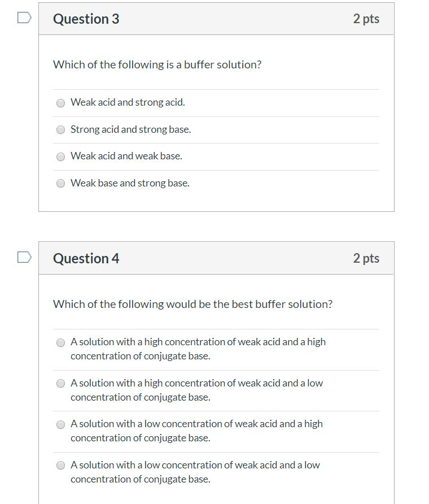Screen dimensions: 429x504
Task: Click the last answer label in Question 4
Action: tap(195, 472)
